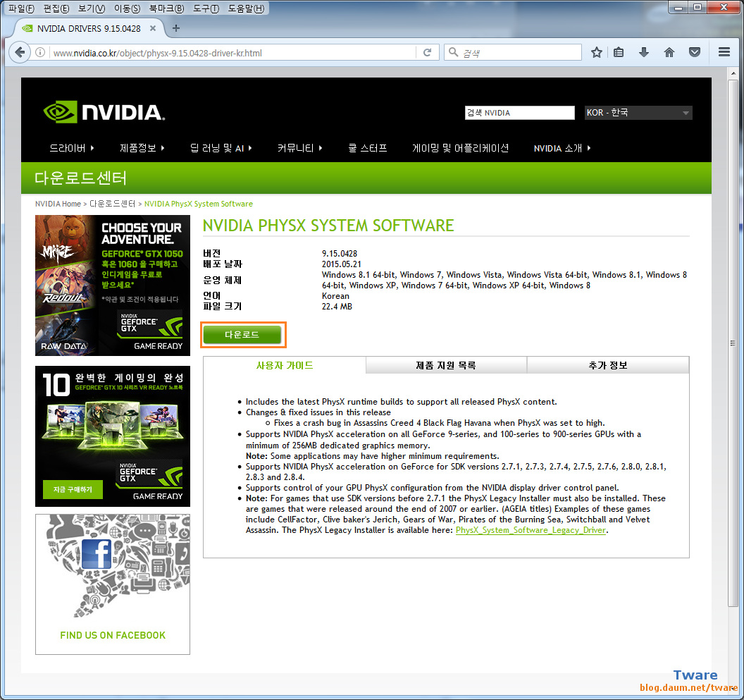744x700 pixels.
Task: Click the 다운로드센터 green header title
Action: click(80, 178)
